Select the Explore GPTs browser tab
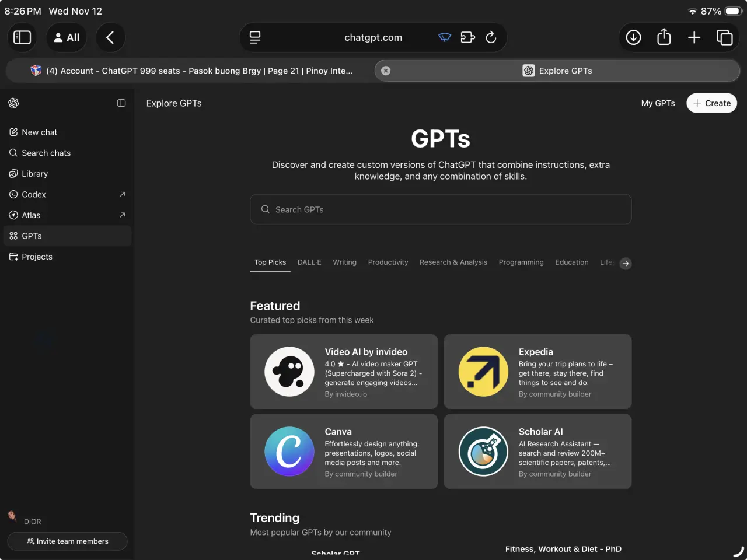Image resolution: width=747 pixels, height=560 pixels. [x=557, y=71]
